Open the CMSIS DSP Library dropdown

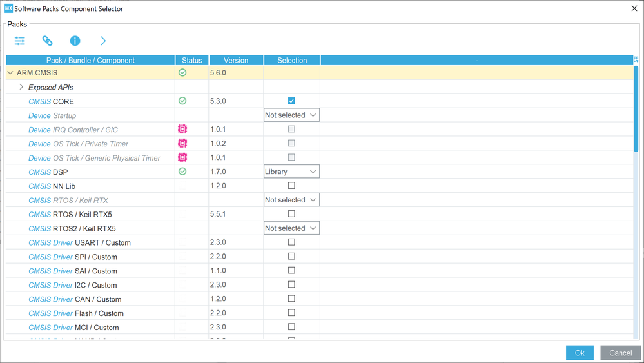coord(291,172)
